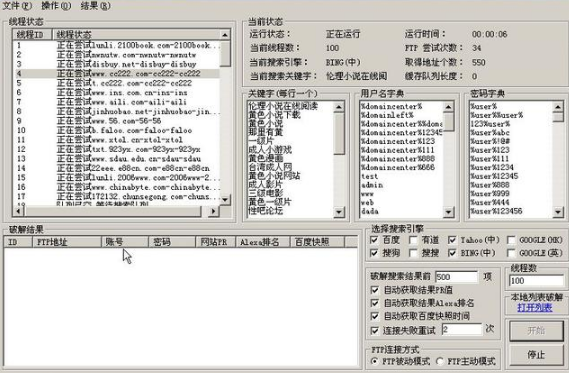569x373 pixels.
Task: Click the 停止 button
Action: [x=536, y=354]
